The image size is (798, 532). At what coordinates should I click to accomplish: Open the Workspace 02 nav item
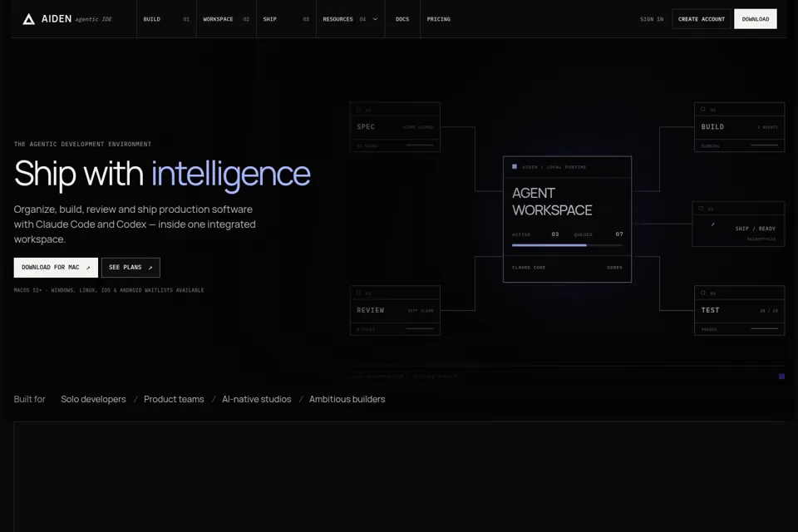226,19
